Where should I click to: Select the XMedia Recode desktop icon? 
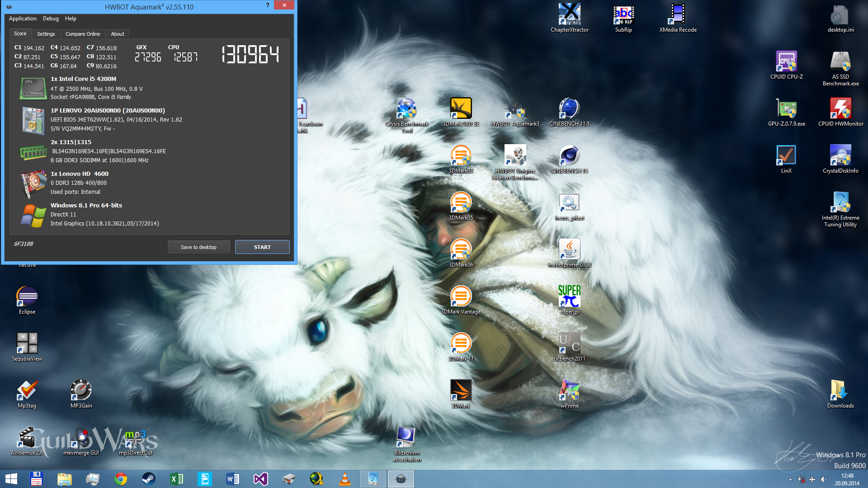tap(678, 18)
